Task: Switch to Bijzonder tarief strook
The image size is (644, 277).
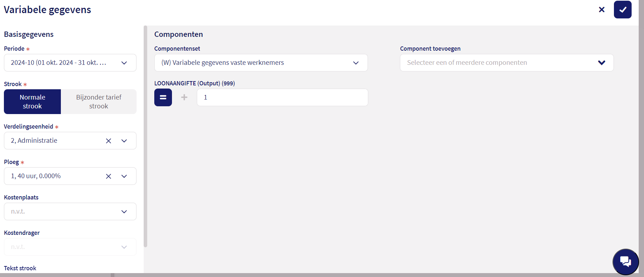Action: [99, 102]
